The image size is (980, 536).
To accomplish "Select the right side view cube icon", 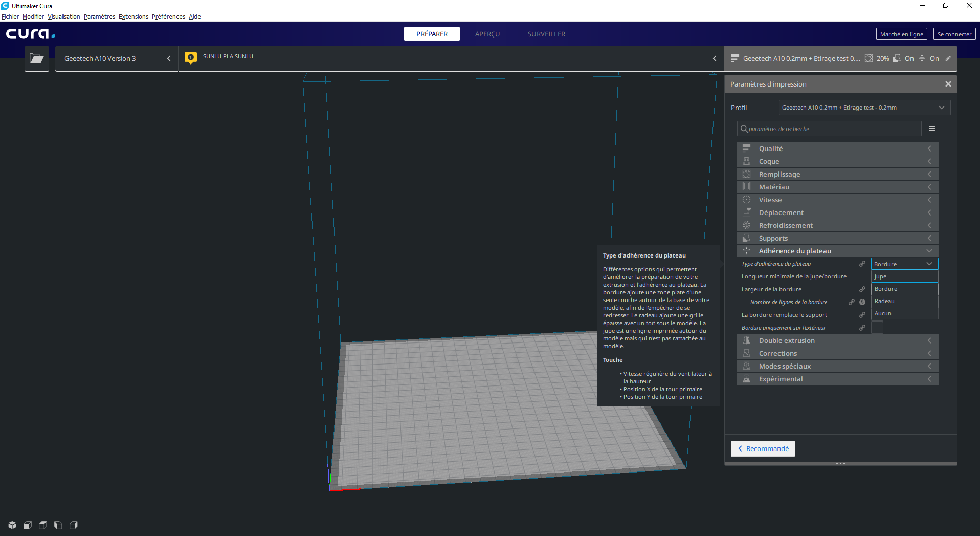I will 74,525.
